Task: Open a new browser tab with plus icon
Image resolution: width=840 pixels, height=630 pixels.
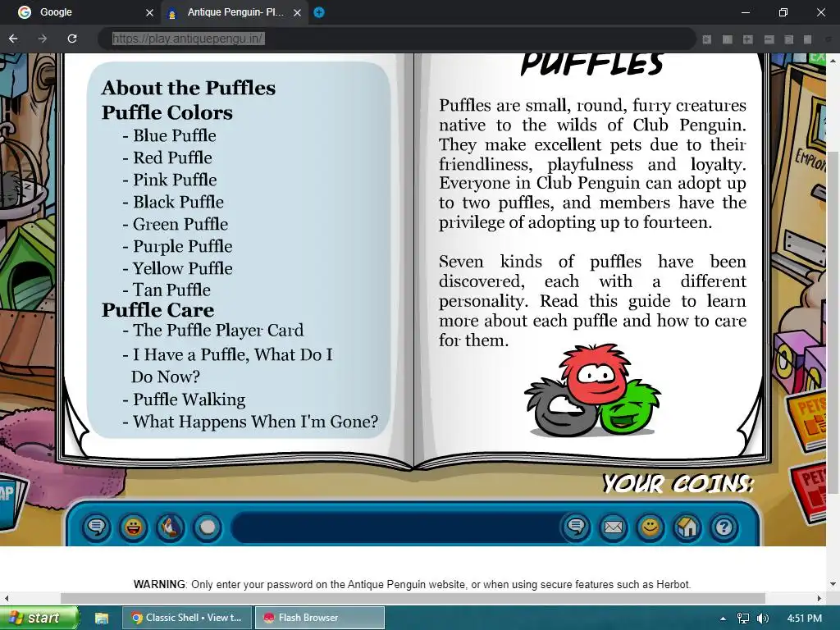Action: point(319,12)
